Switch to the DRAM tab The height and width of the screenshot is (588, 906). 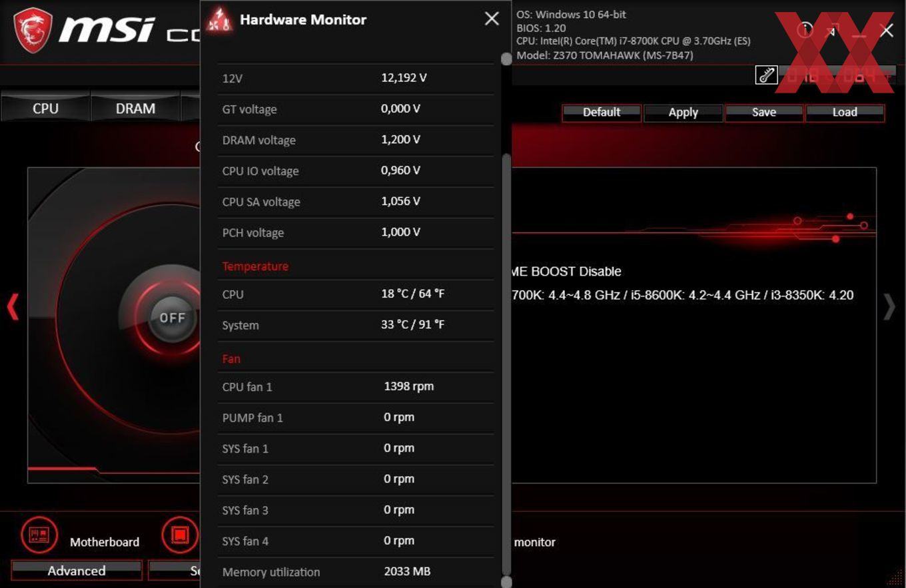(135, 109)
